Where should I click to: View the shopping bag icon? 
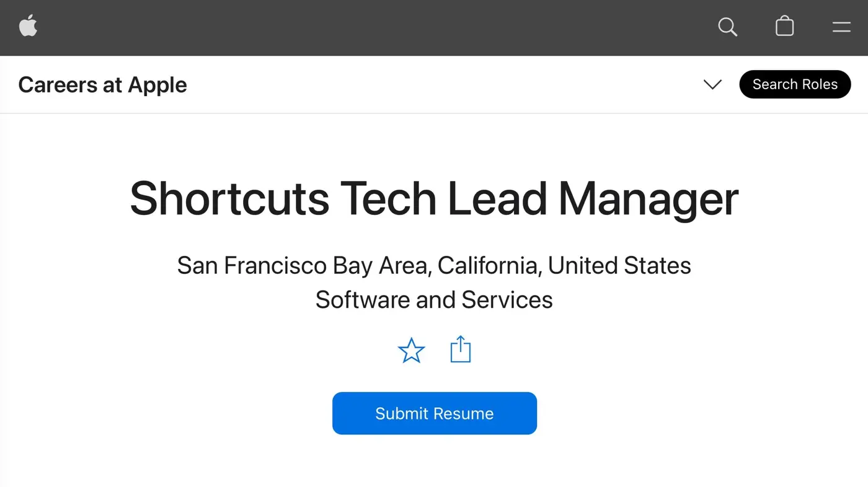784,27
